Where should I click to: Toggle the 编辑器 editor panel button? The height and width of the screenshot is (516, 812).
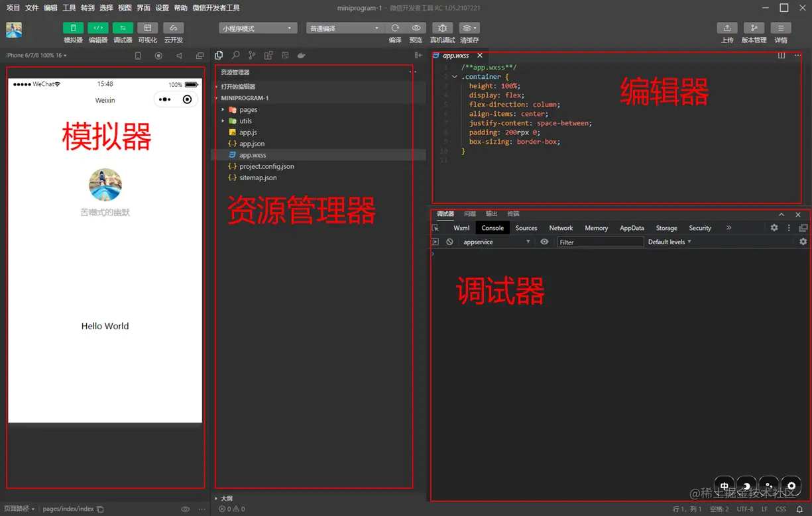(x=98, y=28)
